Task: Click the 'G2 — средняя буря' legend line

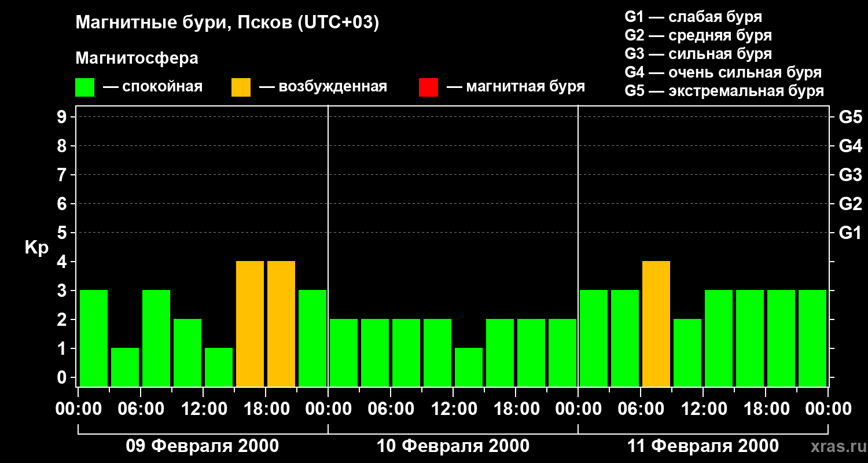Action: tap(698, 35)
